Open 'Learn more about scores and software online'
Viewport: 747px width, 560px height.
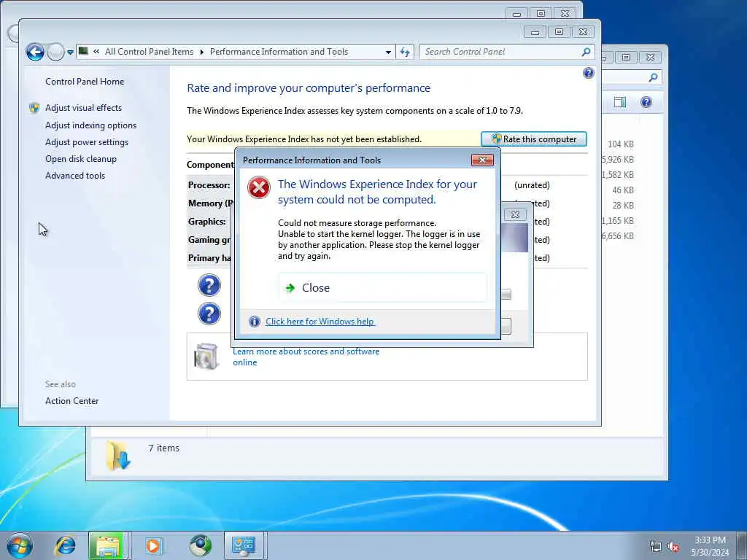pyautogui.click(x=306, y=357)
